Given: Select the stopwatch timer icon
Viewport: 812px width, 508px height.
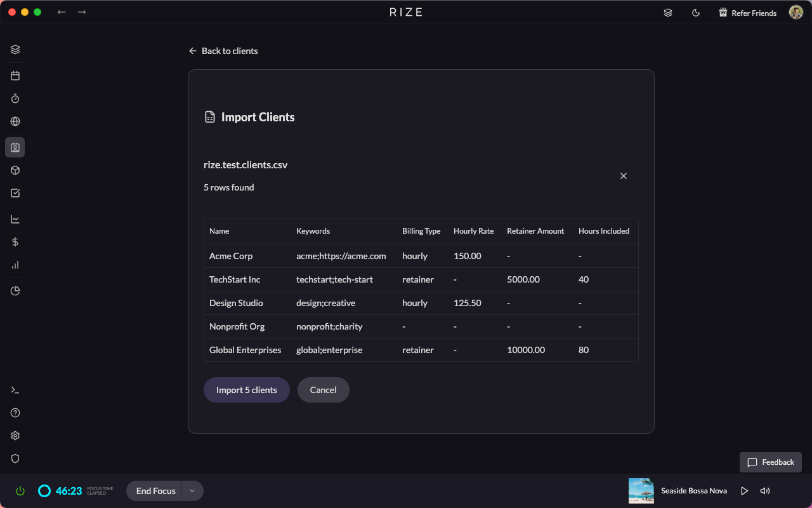Looking at the screenshot, I should click(15, 98).
